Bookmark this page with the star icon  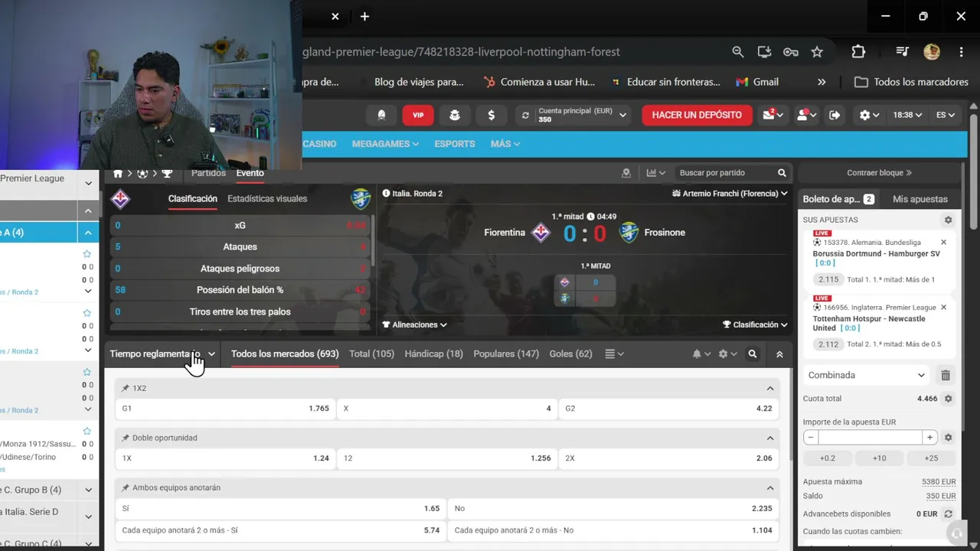(x=817, y=52)
